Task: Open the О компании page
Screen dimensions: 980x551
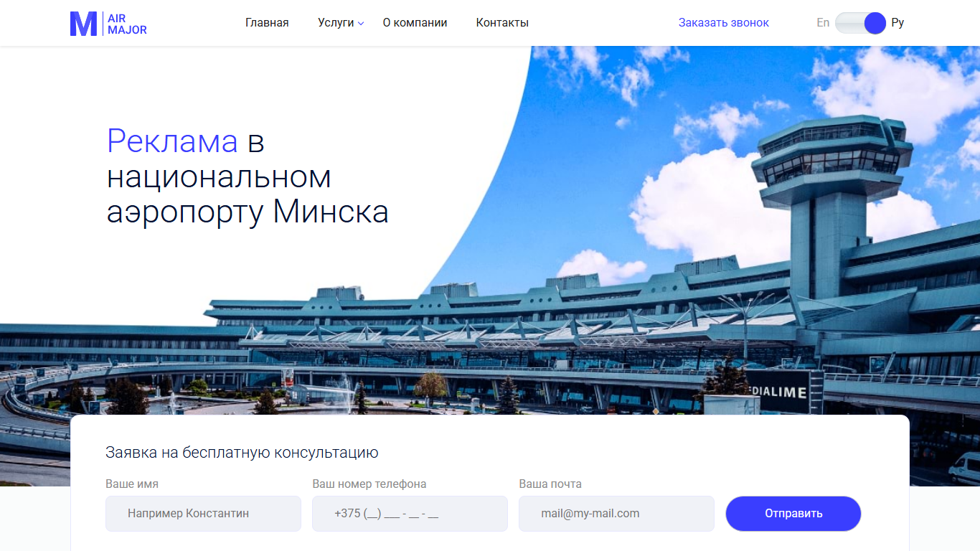Action: click(415, 23)
